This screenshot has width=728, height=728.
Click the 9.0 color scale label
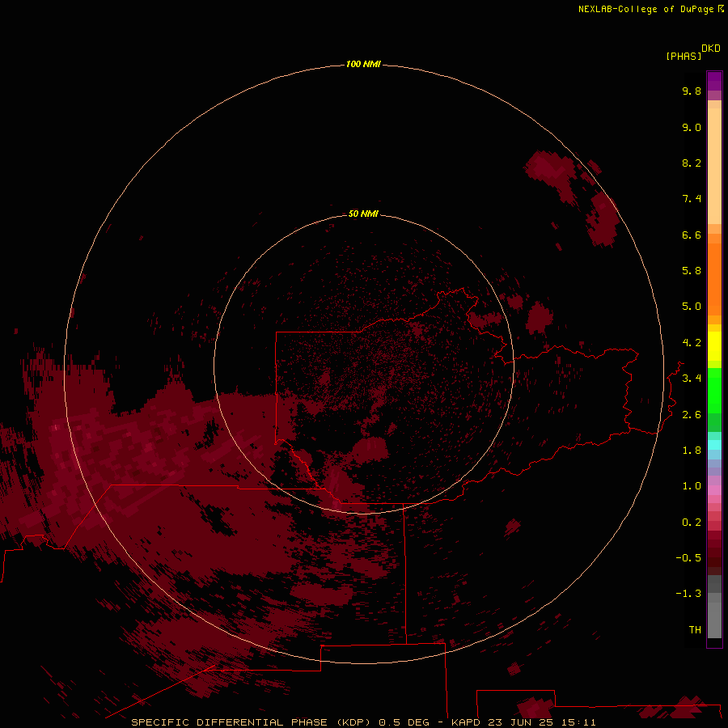click(x=692, y=127)
